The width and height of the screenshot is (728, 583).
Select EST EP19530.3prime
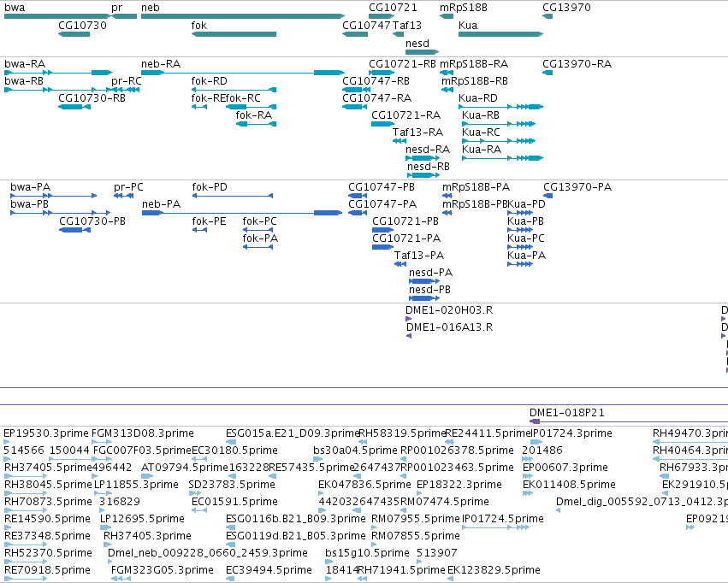point(46,433)
